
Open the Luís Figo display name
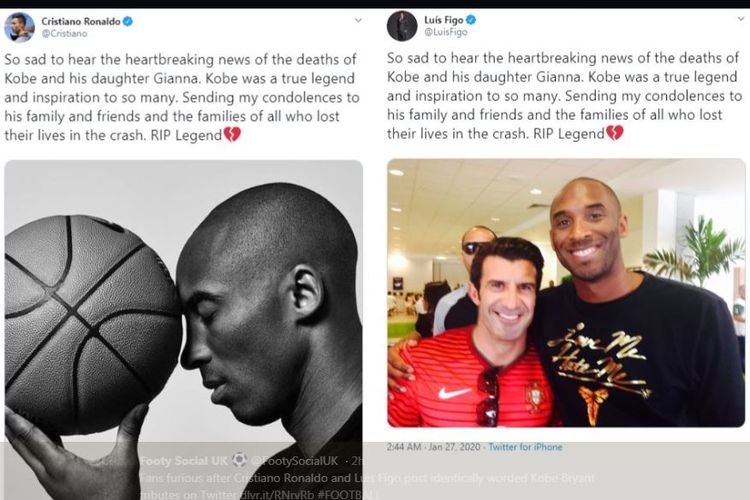(444, 20)
